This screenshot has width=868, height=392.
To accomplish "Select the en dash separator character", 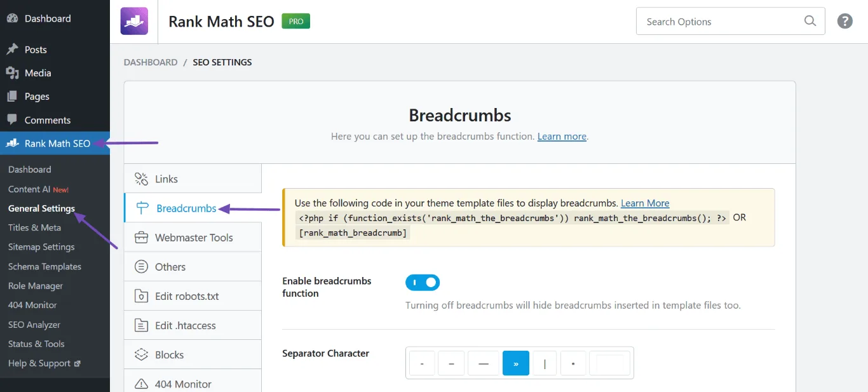I will [x=451, y=363].
